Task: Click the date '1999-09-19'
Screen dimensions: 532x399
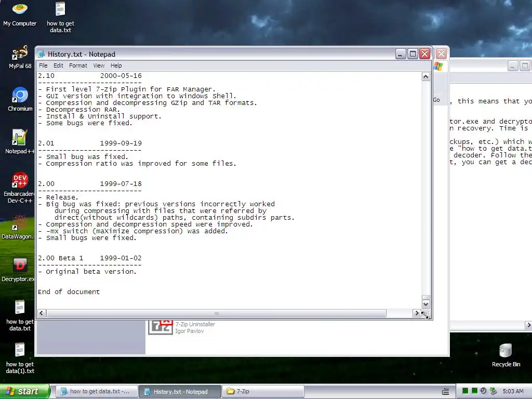Action: click(121, 143)
